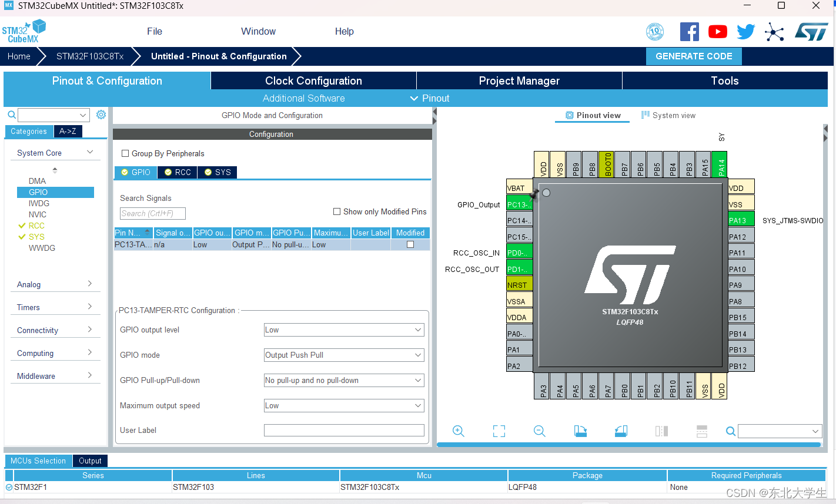Click STM32F103C8Tx breadcrumb
This screenshot has width=836, height=504.
pyautogui.click(x=90, y=56)
